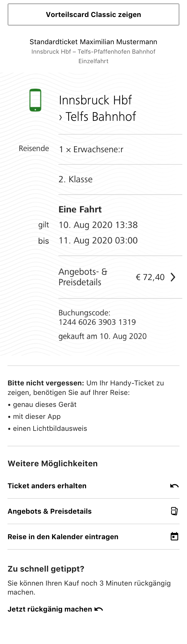The image size is (187, 644).
Task: Click the undo icon after Jetzt rückgänig machen
Action: point(99,609)
